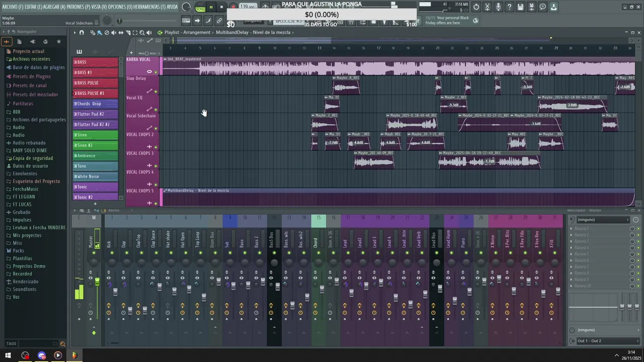Click MultibandDelay - Nivel de la mezcla breadcrumb
Screen dimensions: 644x362
point(253,32)
